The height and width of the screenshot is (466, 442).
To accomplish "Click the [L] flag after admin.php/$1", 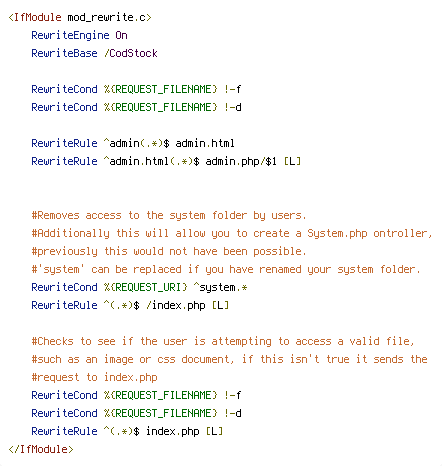I will [292, 161].
